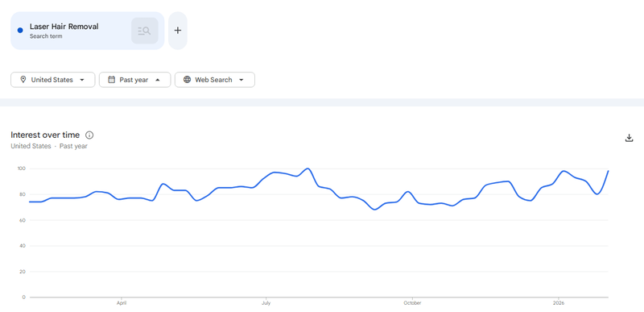Select the Laser Hair Removal search term chip
This screenshot has width=644, height=312.
(87, 31)
